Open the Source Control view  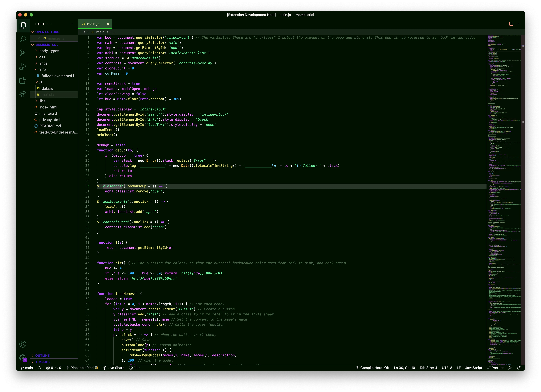[23, 53]
